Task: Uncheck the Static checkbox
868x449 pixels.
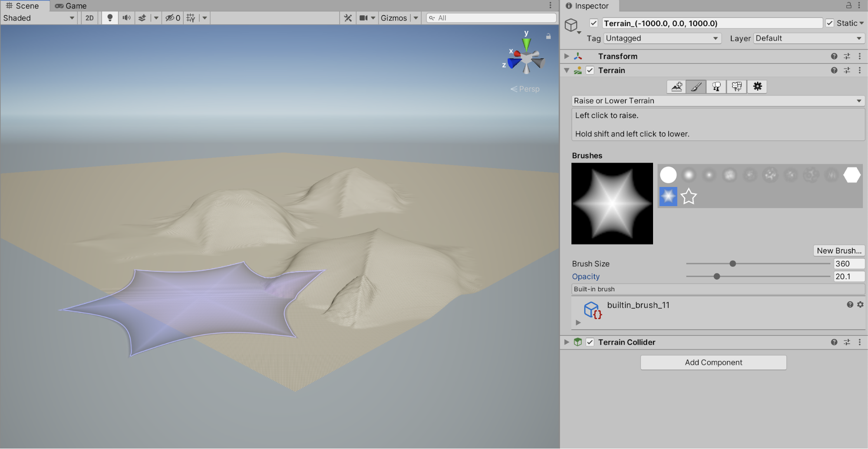Action: pyautogui.click(x=829, y=23)
